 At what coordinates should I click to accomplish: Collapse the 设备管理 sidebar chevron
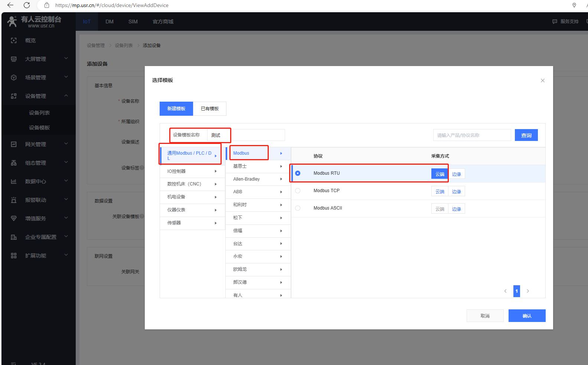click(x=66, y=96)
